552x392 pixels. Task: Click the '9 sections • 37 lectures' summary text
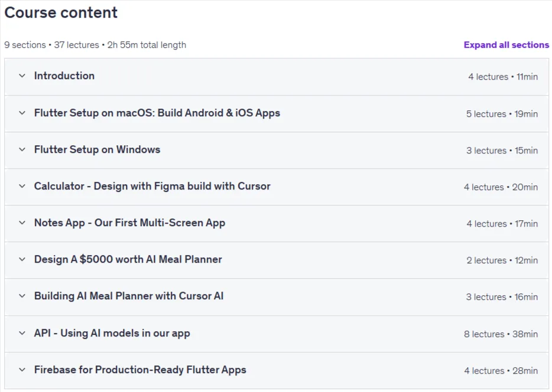(52, 45)
